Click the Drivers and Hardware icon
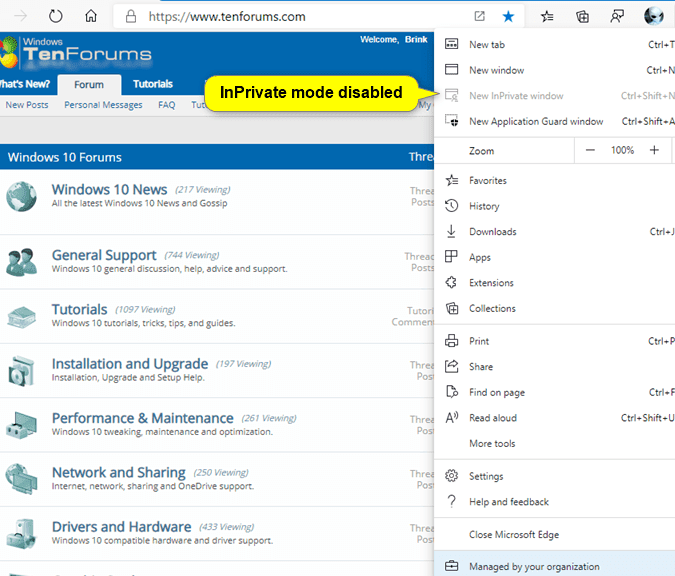Viewport: 675px width, 576px height. click(x=21, y=534)
